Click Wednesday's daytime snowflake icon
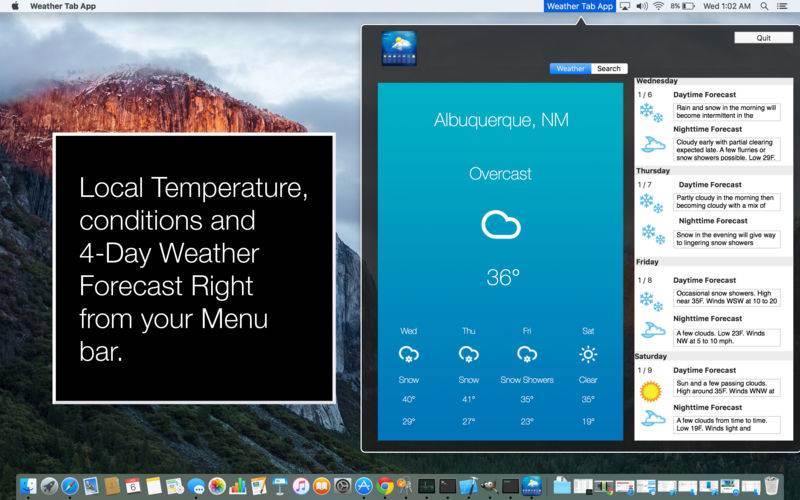 652,110
